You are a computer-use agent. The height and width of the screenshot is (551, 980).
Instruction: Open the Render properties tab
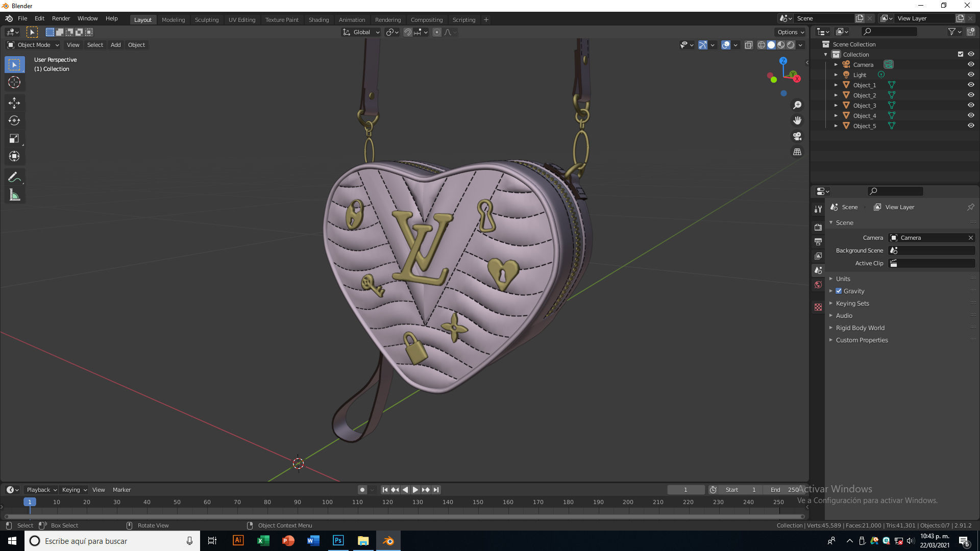818,227
